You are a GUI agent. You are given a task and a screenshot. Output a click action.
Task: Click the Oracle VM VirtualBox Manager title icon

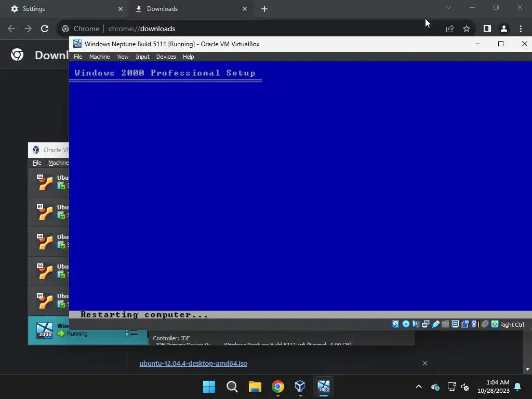[36, 150]
